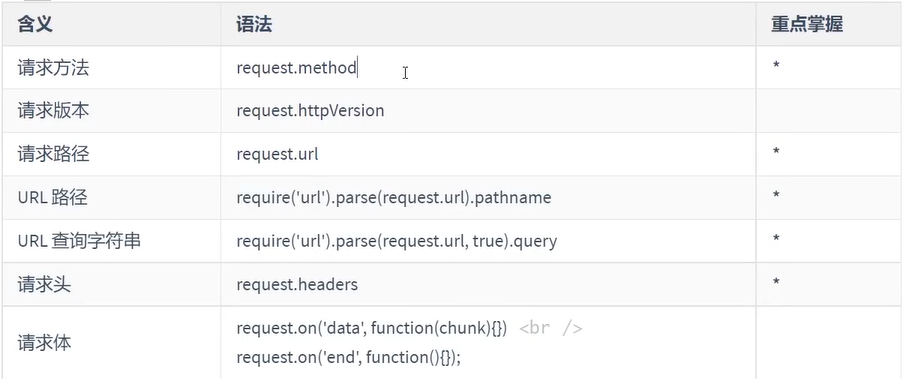Select the 语法 column header
The image size is (904, 379).
click(254, 24)
